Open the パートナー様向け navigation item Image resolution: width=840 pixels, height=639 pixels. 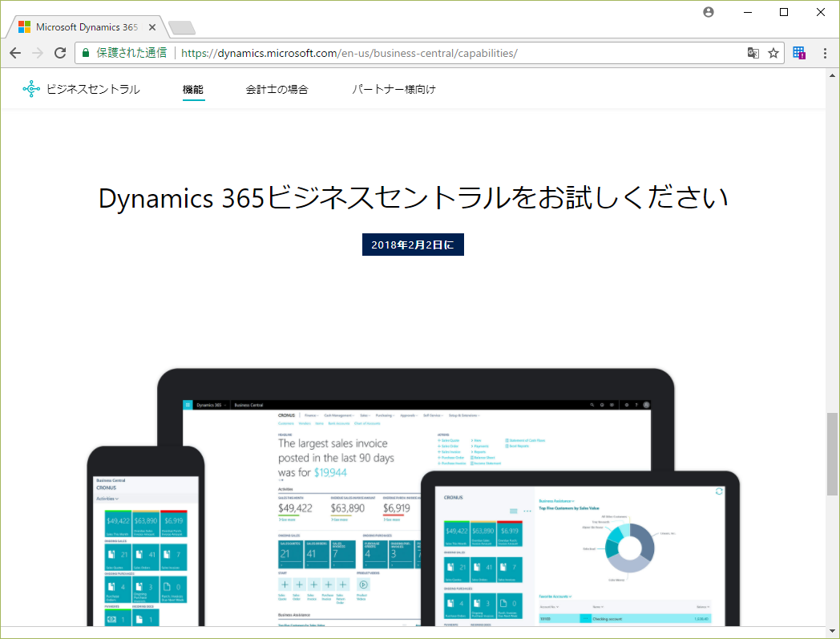(x=394, y=90)
